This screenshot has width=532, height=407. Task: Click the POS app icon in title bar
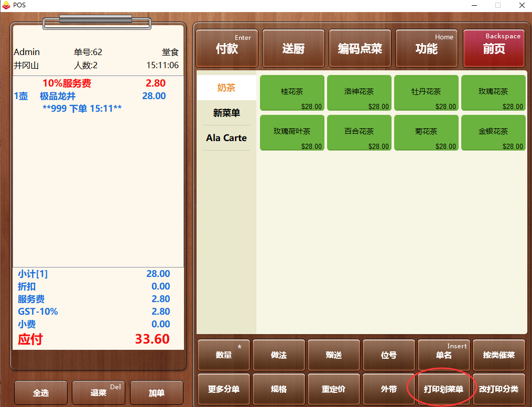[6, 5]
